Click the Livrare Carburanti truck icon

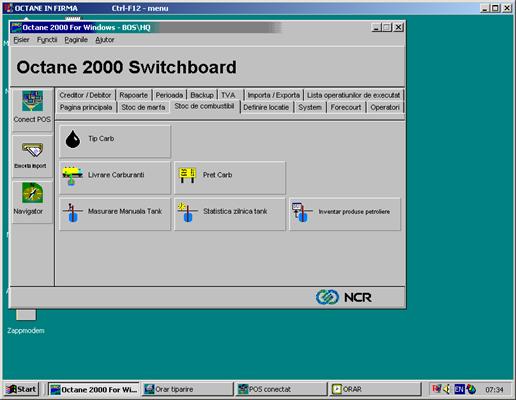[72, 176]
